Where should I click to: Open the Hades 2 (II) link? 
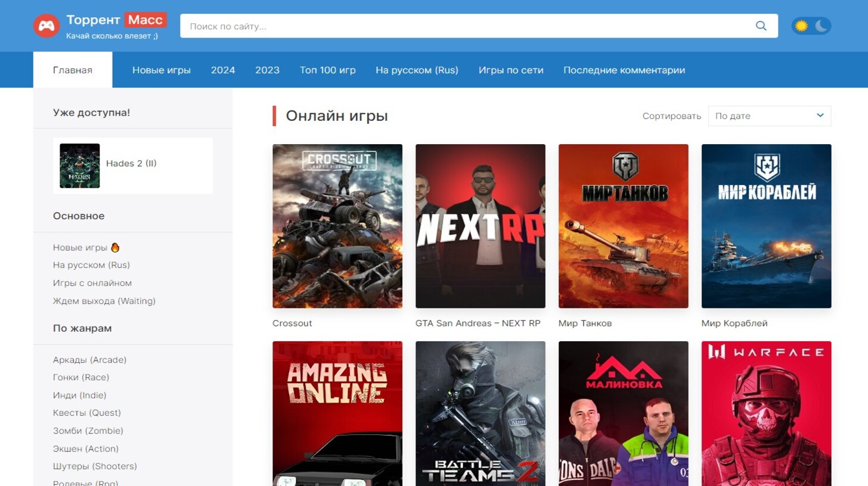(131, 163)
